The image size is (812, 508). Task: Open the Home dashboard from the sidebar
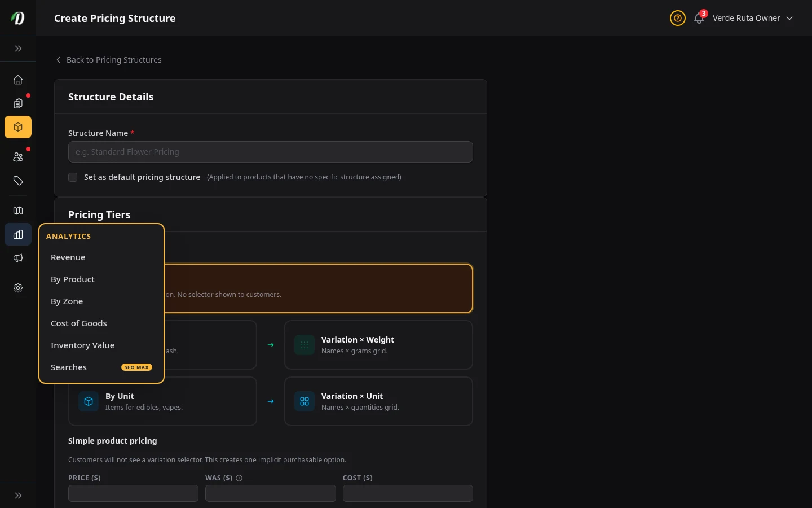pyautogui.click(x=18, y=80)
